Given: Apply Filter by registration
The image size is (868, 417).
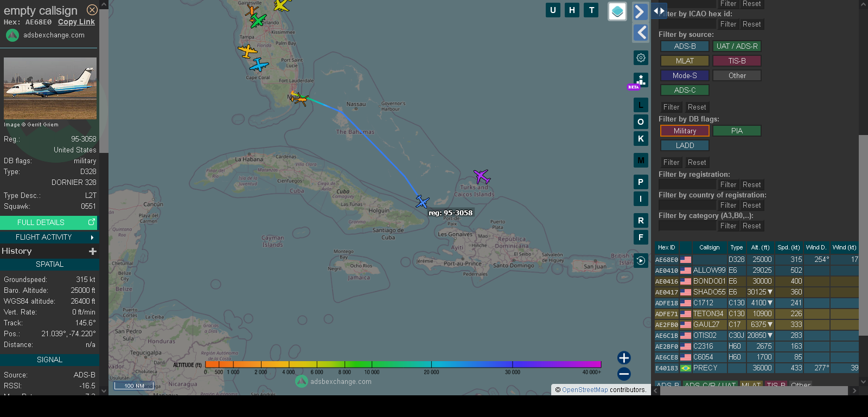Looking at the screenshot, I should click(x=728, y=185).
